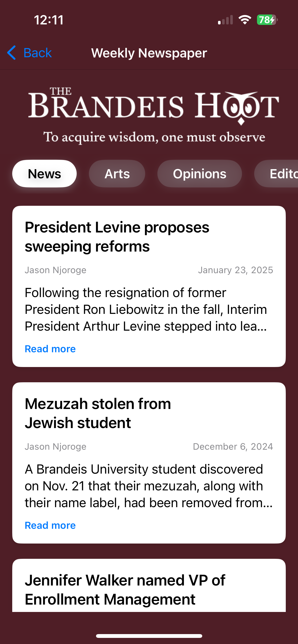Tap the cellular signal bars icon
This screenshot has width=298, height=644.
coord(225,20)
